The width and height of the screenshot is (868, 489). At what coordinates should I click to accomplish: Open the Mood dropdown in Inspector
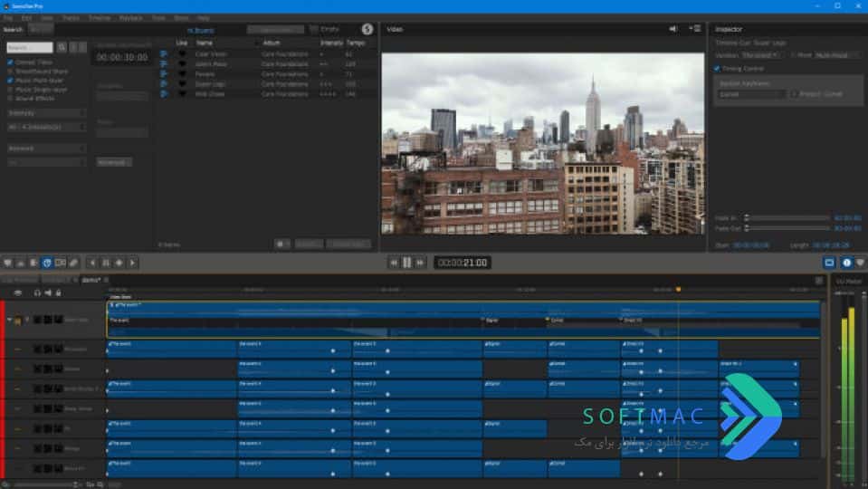point(837,55)
